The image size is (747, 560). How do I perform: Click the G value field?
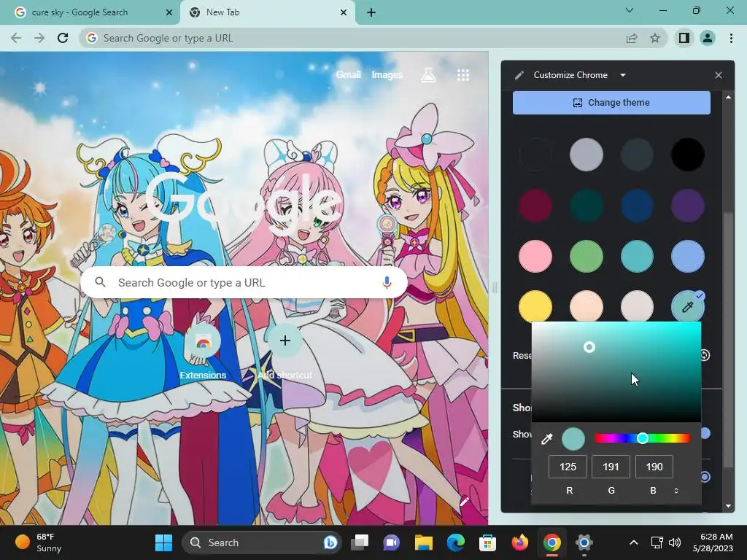tap(611, 467)
